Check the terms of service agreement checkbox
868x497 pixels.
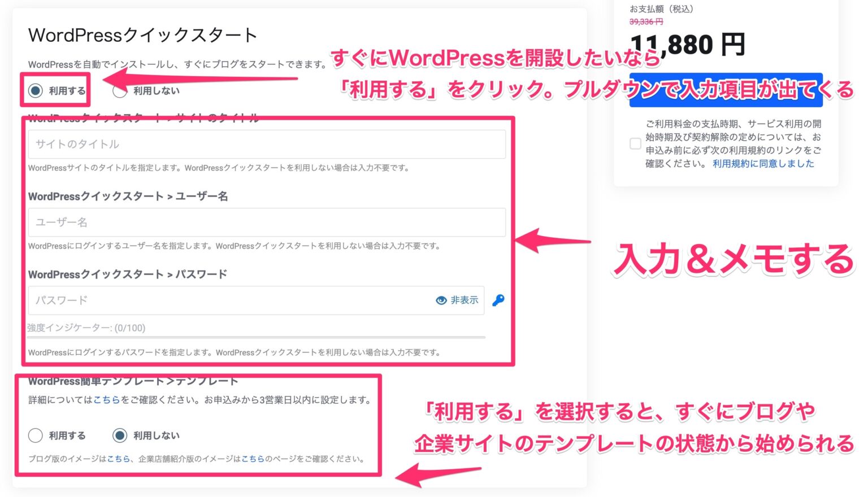coord(635,144)
